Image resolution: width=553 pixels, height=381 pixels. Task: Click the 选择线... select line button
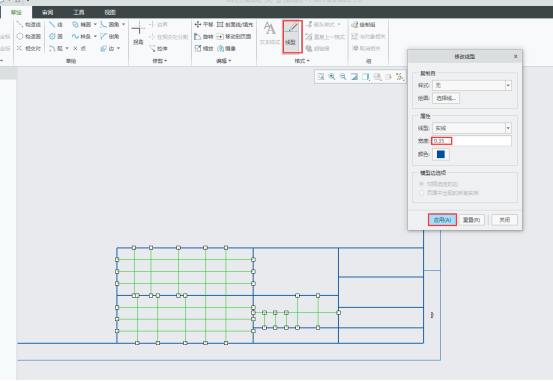[x=446, y=98]
